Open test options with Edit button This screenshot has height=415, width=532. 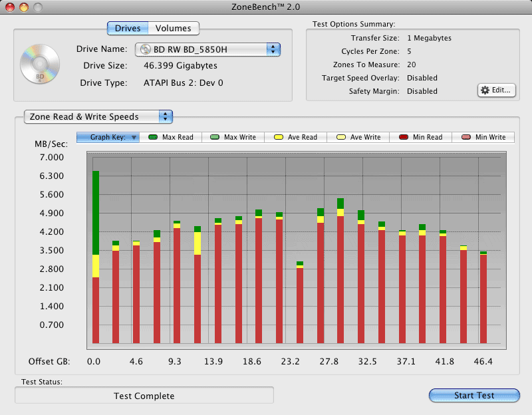pyautogui.click(x=497, y=90)
